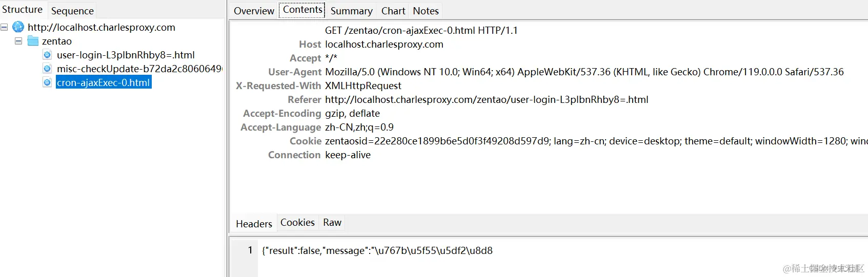Click the globe icon for localhost.charlesproxy.com
Screen dimensions: 868x277
[18, 27]
